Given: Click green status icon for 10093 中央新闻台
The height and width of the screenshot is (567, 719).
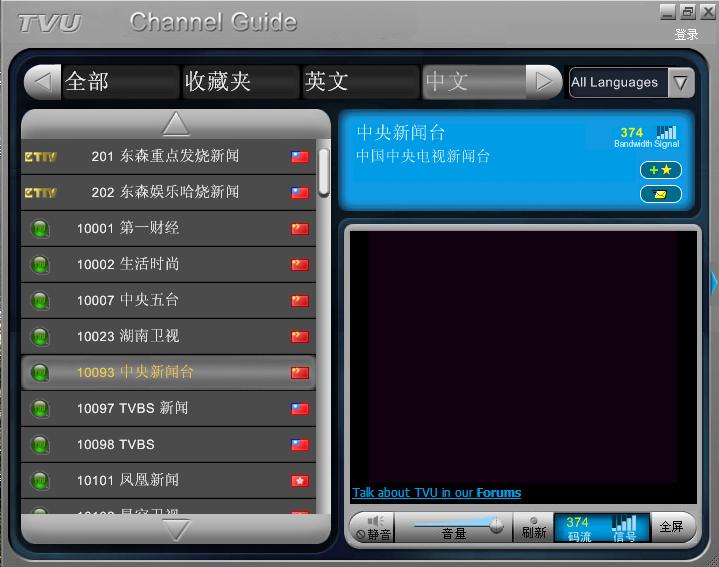Looking at the screenshot, I should coord(40,372).
